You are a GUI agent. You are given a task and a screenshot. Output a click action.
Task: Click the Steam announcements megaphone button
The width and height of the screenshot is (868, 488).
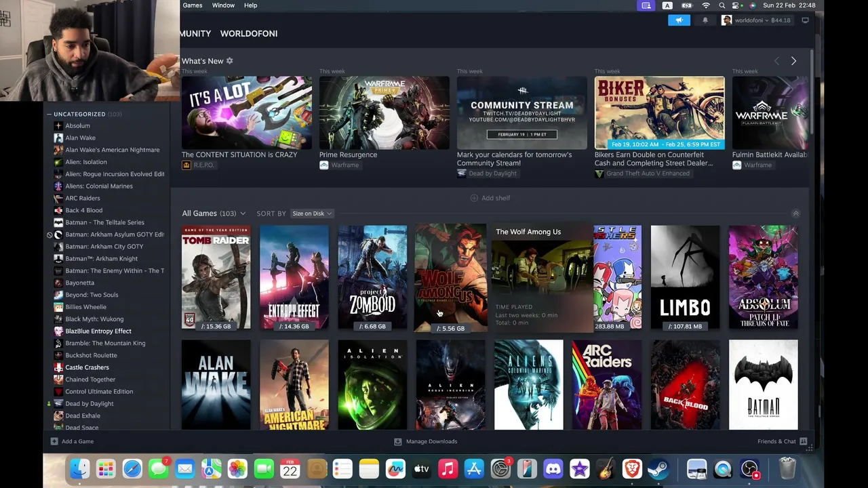click(x=679, y=20)
